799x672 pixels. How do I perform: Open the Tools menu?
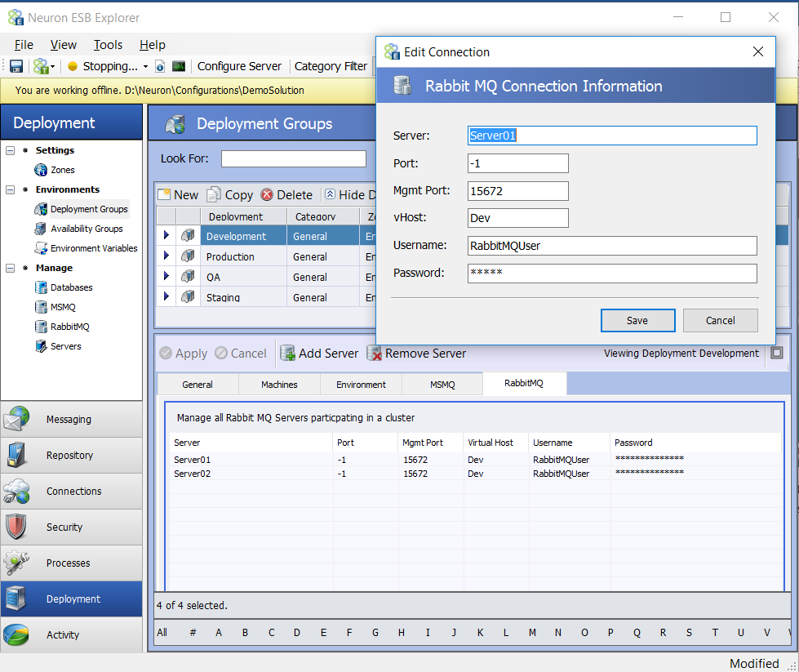click(x=108, y=45)
